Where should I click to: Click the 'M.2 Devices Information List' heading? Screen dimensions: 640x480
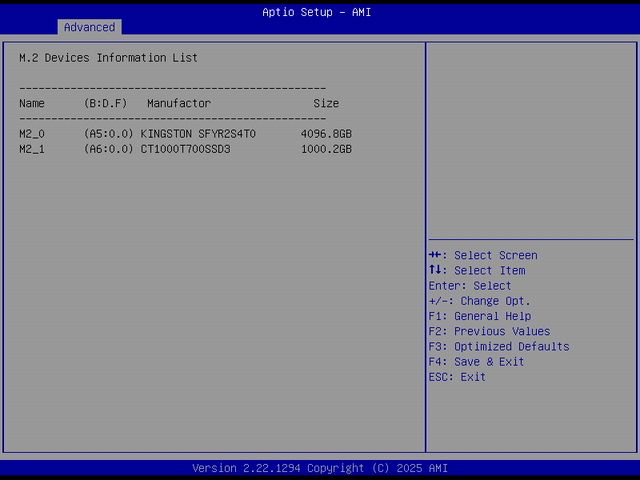108,58
